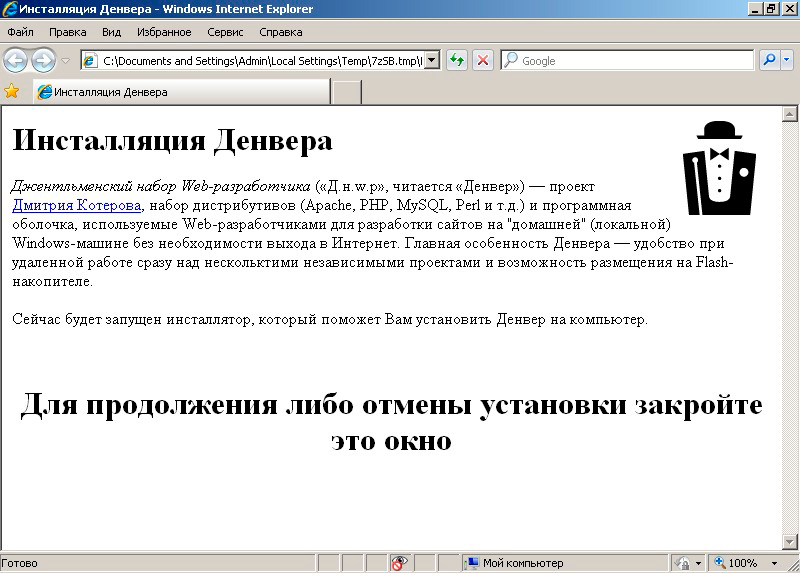
Task: Go back with the Back arrow button
Action: 15,61
